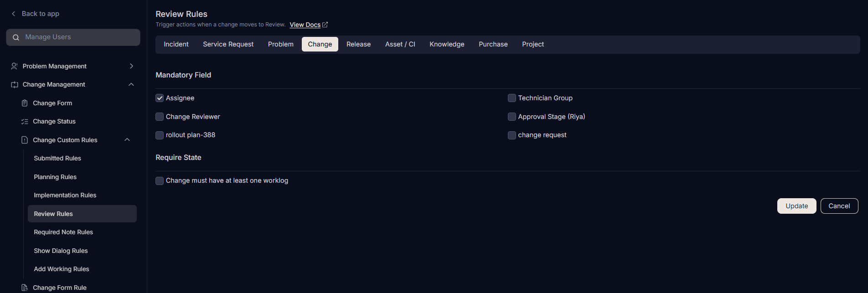Open the Asset / CI tab
This screenshot has height=293, width=868.
point(400,44)
